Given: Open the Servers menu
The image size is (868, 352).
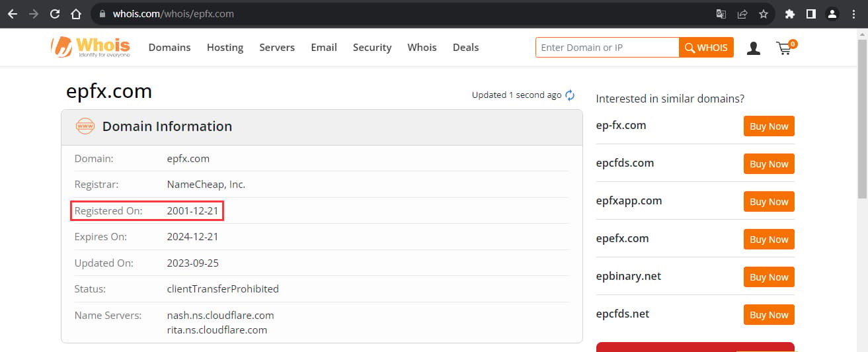Looking at the screenshot, I should [x=277, y=48].
